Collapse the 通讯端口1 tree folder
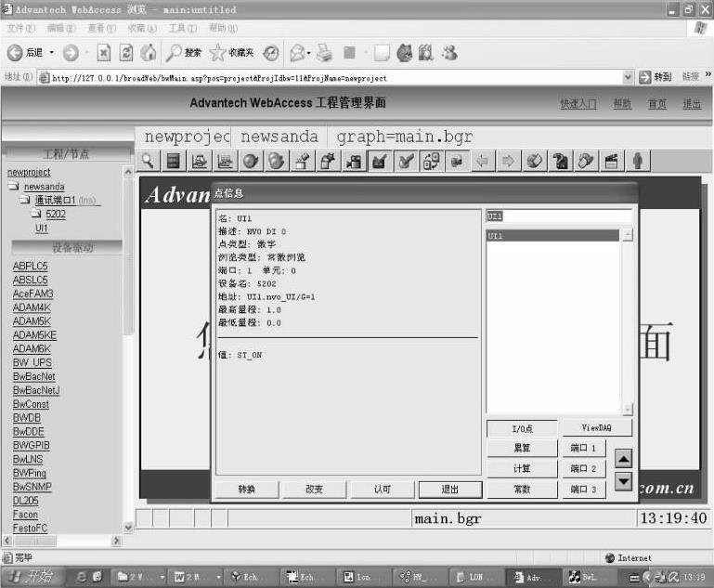The height and width of the screenshot is (588, 714). point(24,200)
